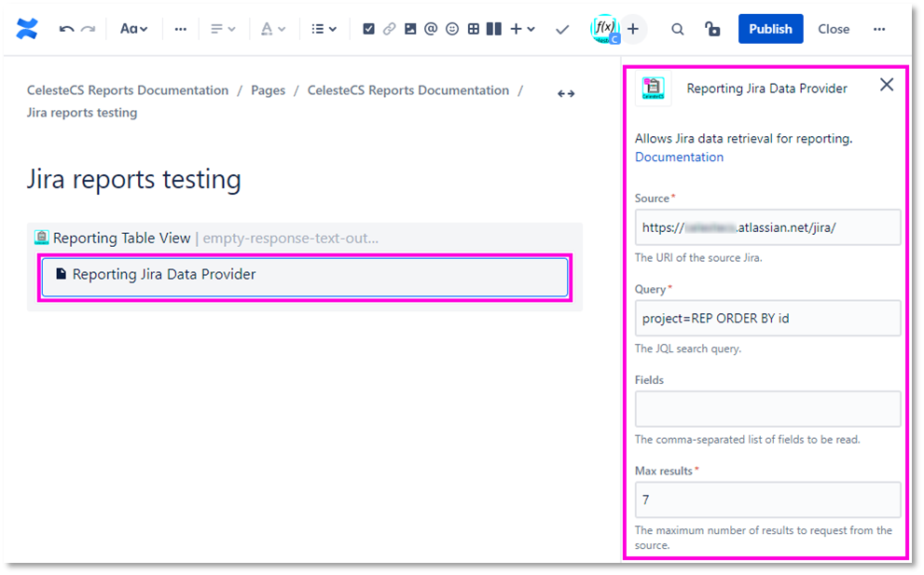Click the 'empty-response-text-out...' macro parameter text
This screenshot has height=575, width=924.
tap(291, 238)
